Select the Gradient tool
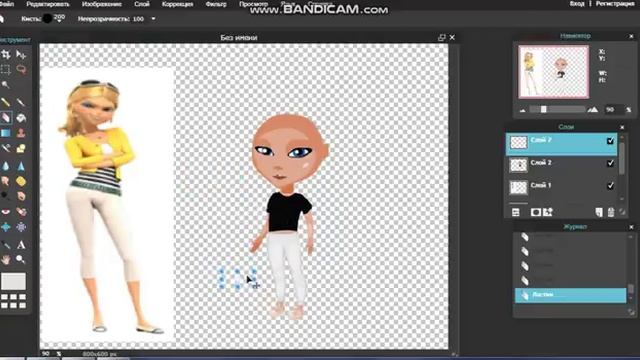Image resolution: width=640 pixels, height=360 pixels. point(6,133)
